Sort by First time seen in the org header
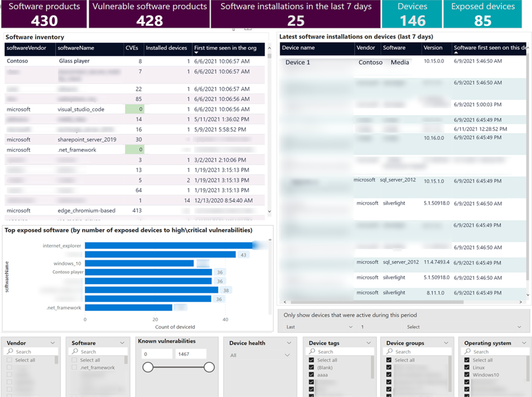Screen dimensions: 532x397 click(229, 48)
